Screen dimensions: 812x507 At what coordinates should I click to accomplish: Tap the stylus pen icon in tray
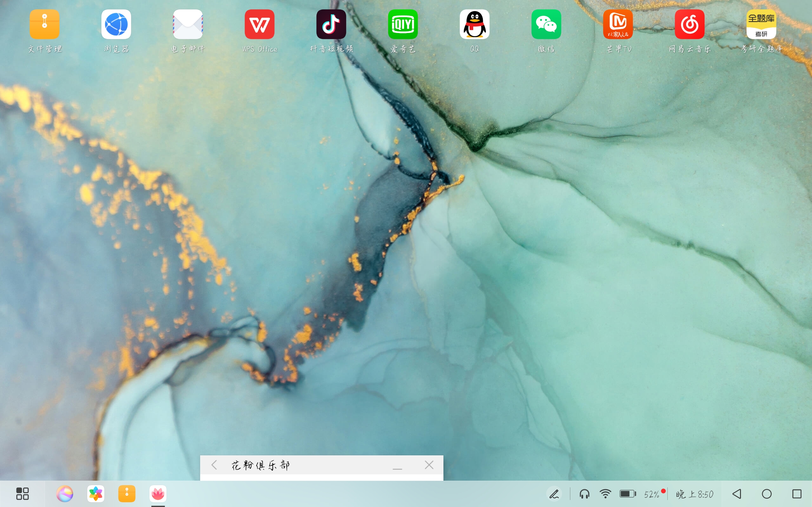554,494
